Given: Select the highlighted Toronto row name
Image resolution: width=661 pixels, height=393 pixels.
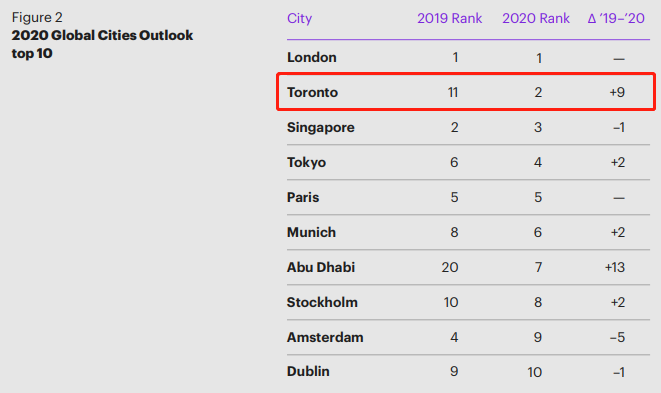Looking at the screenshot, I should [312, 92].
